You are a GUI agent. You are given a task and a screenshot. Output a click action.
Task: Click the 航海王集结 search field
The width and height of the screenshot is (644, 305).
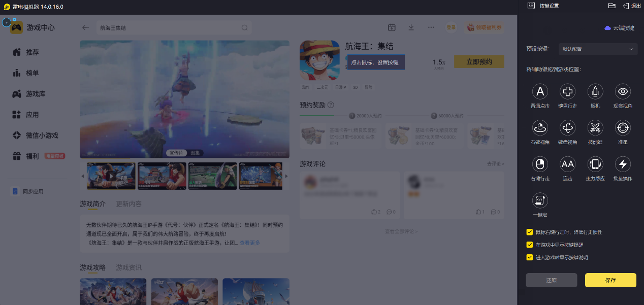(174, 28)
